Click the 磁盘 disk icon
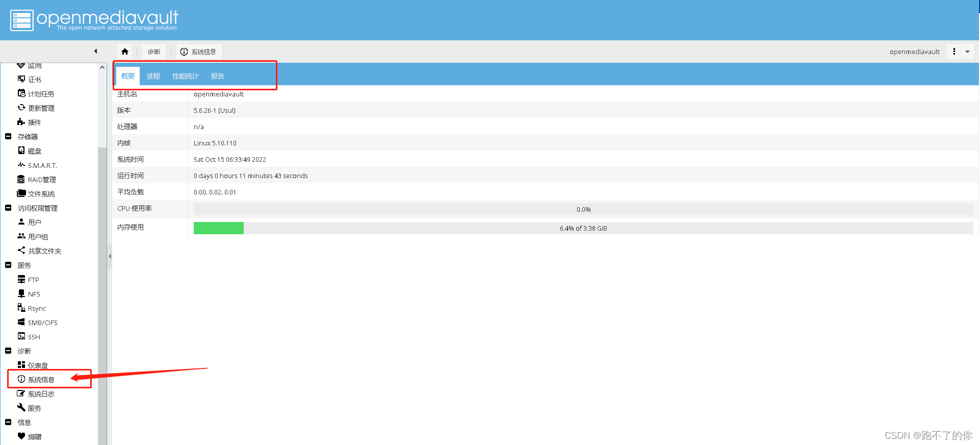Viewport: 980px width, 445px height. pos(21,151)
